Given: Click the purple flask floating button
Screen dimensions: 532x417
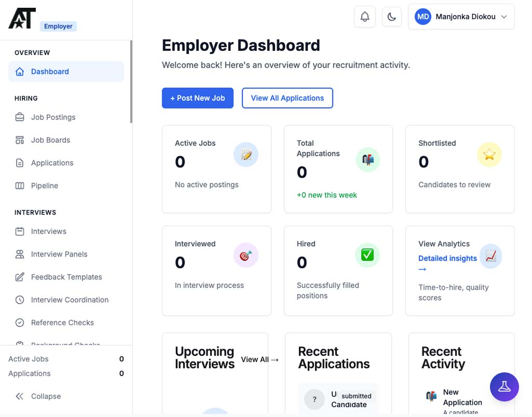Looking at the screenshot, I should (504, 387).
